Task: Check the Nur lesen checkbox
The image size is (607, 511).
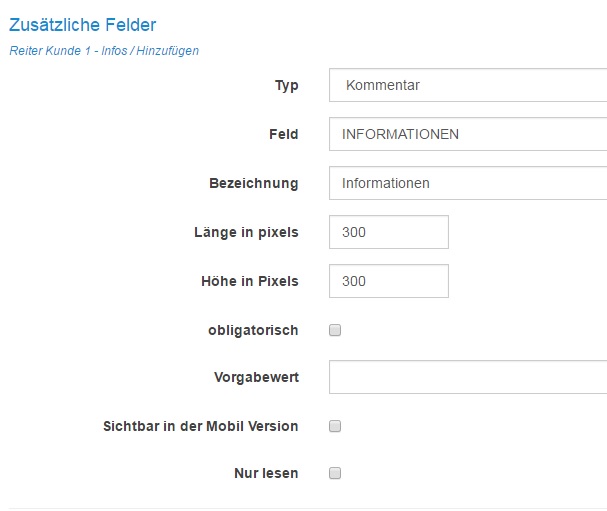Action: point(336,474)
